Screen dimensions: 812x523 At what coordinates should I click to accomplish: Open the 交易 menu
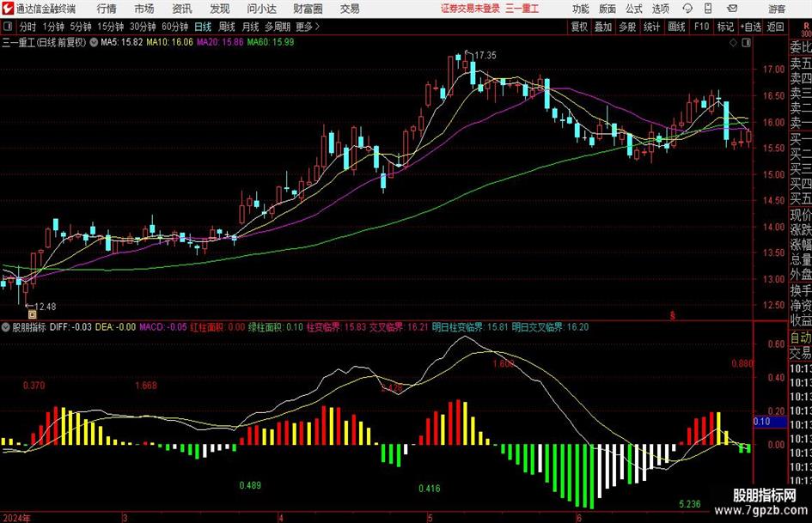(350, 9)
